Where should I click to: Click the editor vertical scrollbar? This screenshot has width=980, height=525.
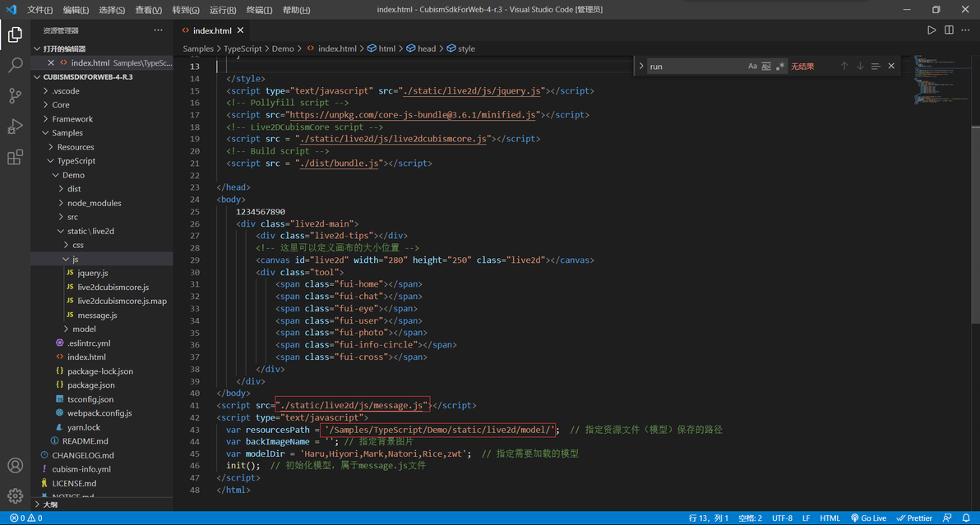tap(976, 225)
